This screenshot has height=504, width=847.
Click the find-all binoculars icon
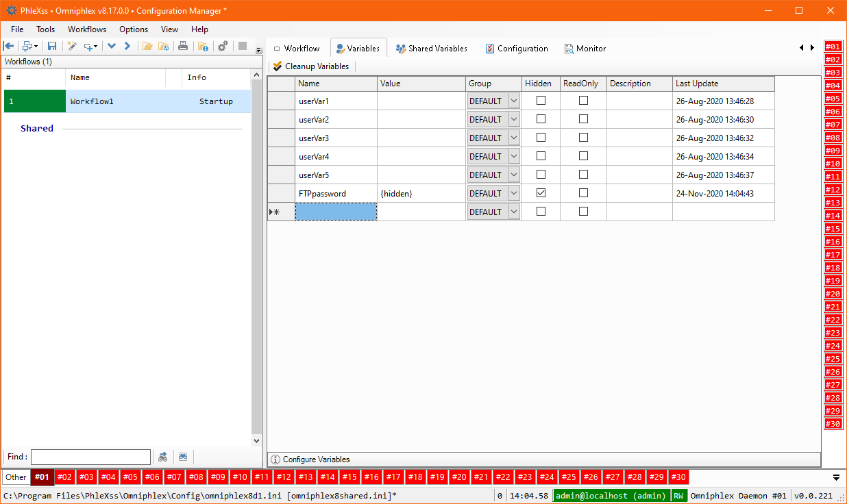(183, 457)
